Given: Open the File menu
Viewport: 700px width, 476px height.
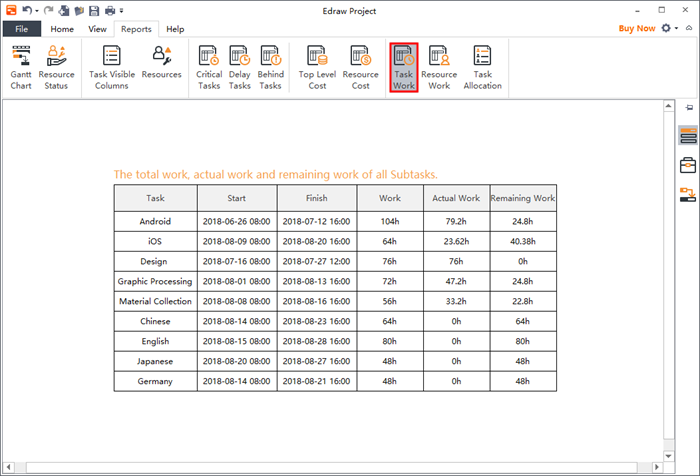Looking at the screenshot, I should pos(21,29).
